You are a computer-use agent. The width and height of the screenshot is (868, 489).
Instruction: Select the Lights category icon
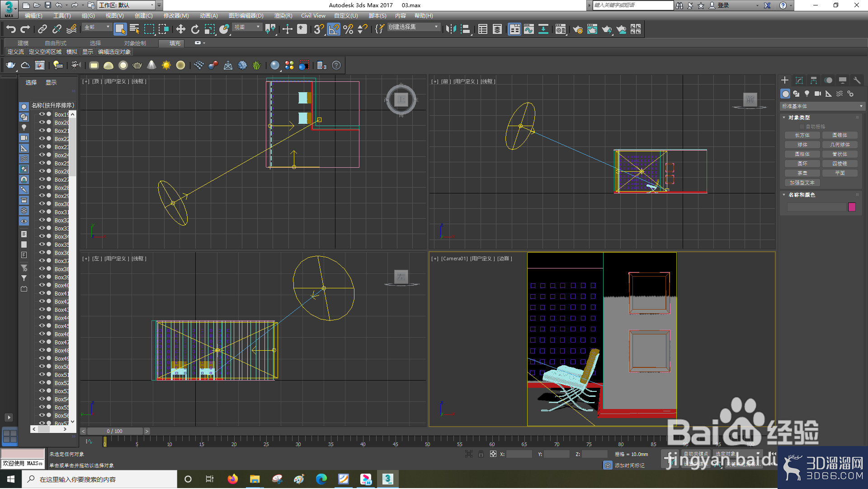pos(807,94)
